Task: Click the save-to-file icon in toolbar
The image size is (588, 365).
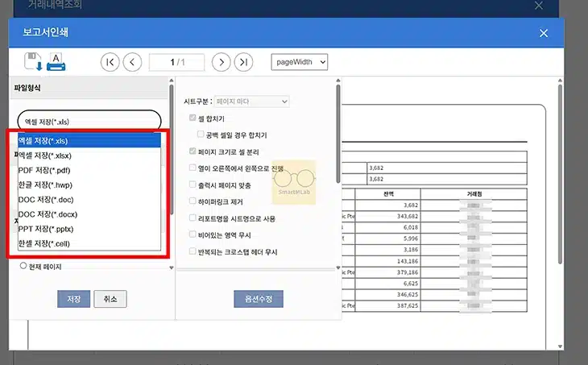Action: coord(33,61)
